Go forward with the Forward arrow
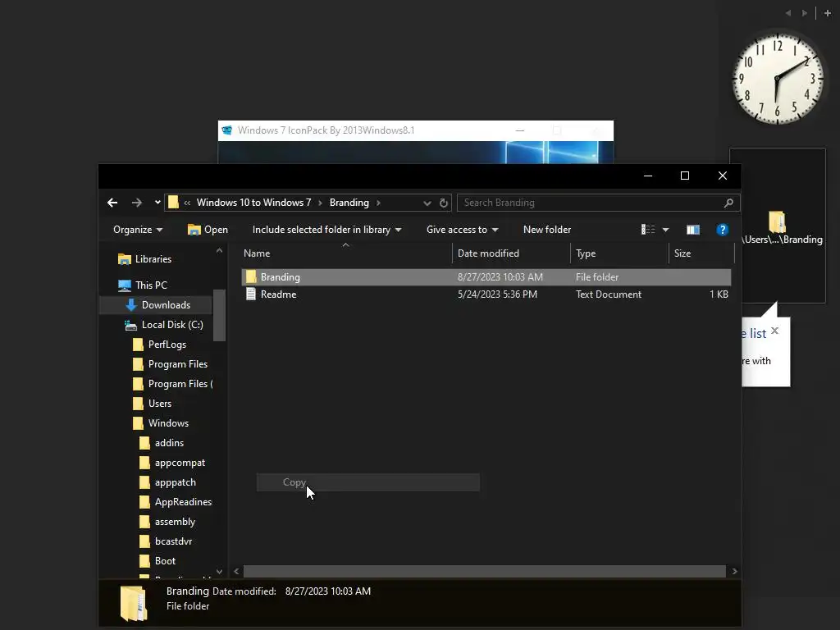The image size is (840, 630). pyautogui.click(x=137, y=203)
